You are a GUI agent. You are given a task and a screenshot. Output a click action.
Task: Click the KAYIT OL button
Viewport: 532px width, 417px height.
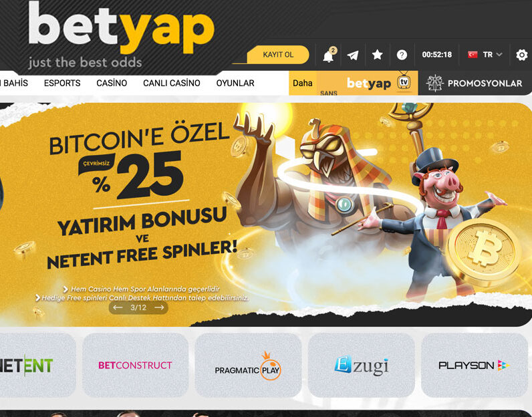(278, 55)
